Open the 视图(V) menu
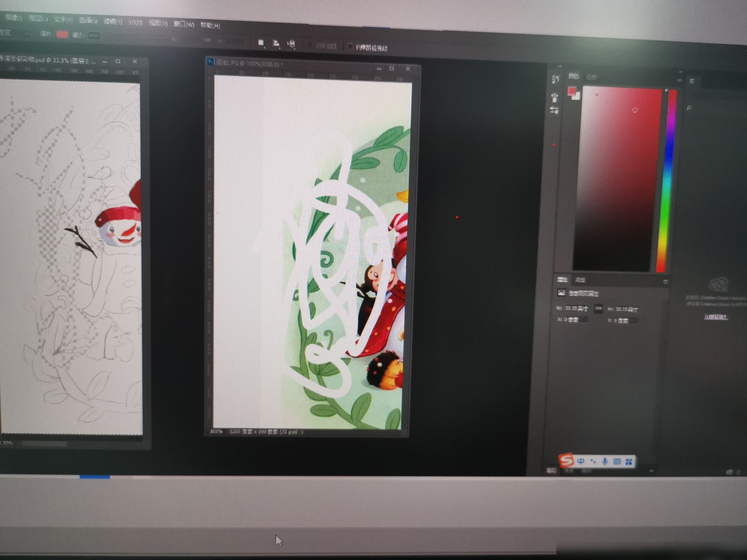The height and width of the screenshot is (560, 747). pos(158,23)
